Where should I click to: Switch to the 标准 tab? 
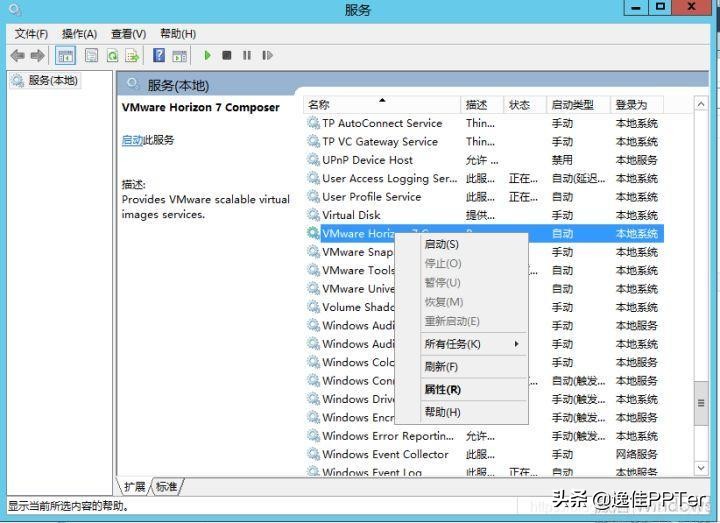[x=166, y=487]
